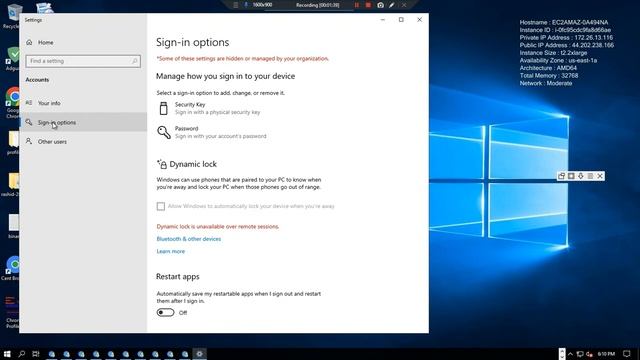Open the Bluetooth & other devices link
Viewport: 640px width, 360px height.
pos(189,239)
